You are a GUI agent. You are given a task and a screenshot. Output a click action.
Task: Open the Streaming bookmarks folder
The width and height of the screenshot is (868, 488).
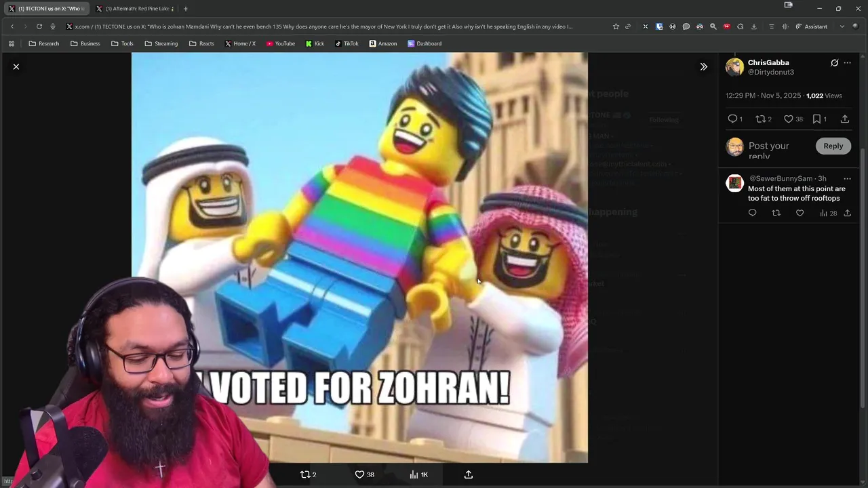(x=161, y=43)
